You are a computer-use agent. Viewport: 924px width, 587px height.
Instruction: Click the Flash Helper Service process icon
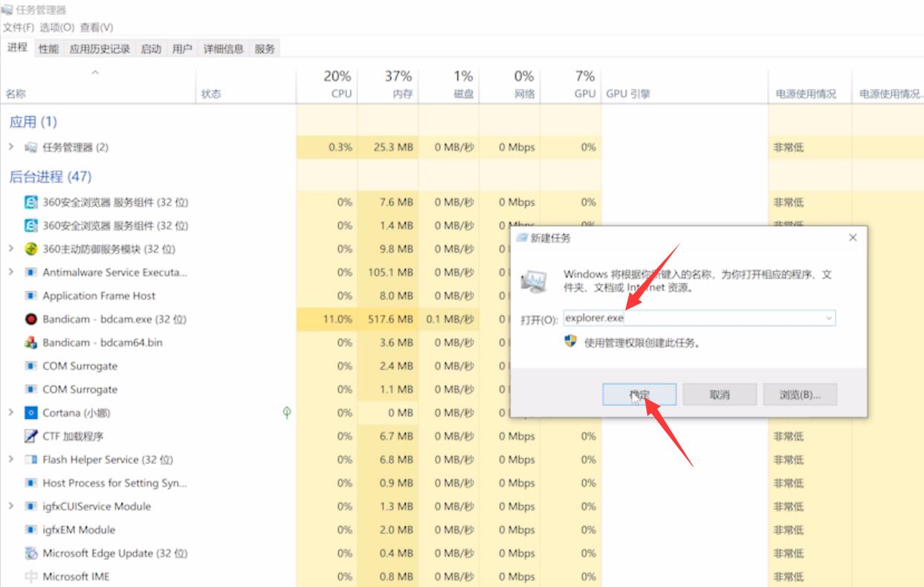pos(32,460)
